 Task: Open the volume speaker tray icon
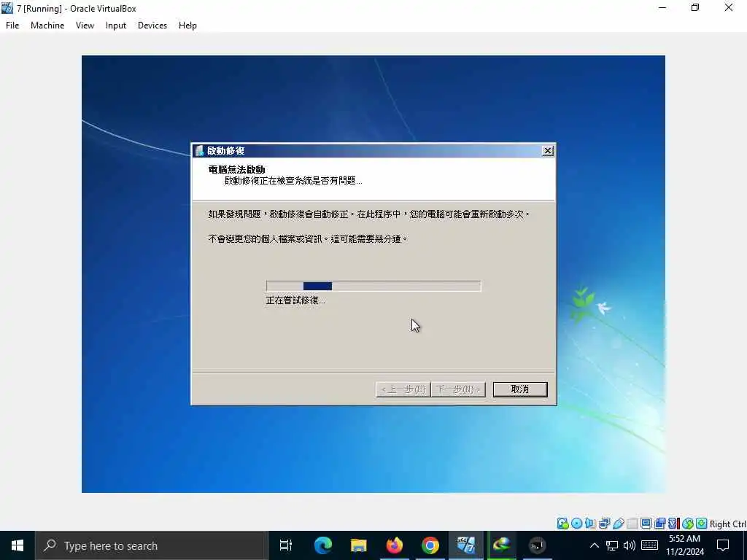[630, 545]
